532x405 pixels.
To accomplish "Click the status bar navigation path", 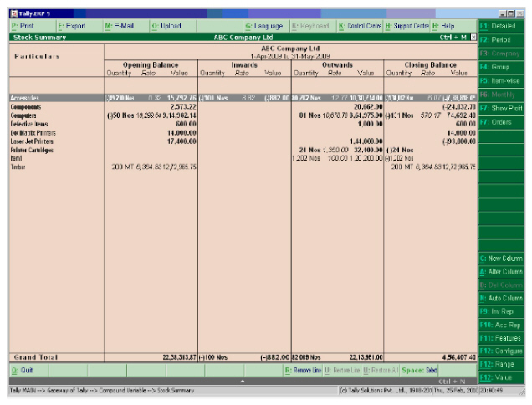I will pos(102,391).
